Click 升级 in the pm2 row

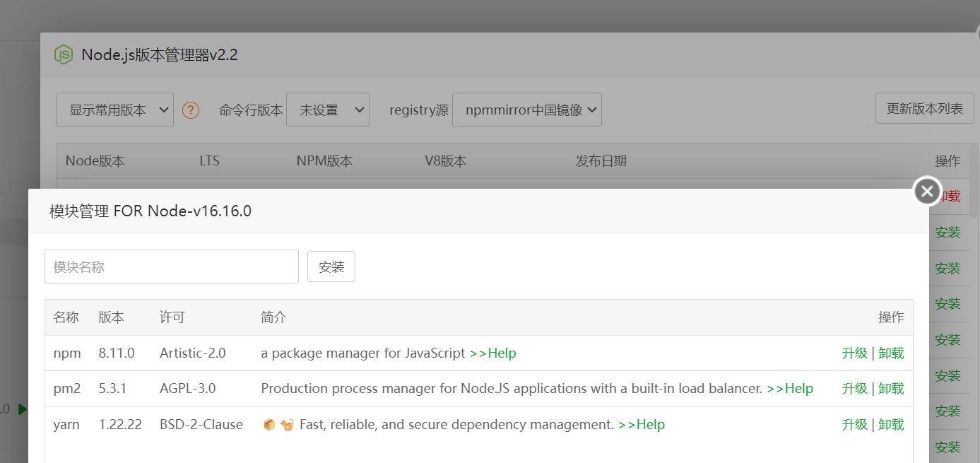[855, 388]
